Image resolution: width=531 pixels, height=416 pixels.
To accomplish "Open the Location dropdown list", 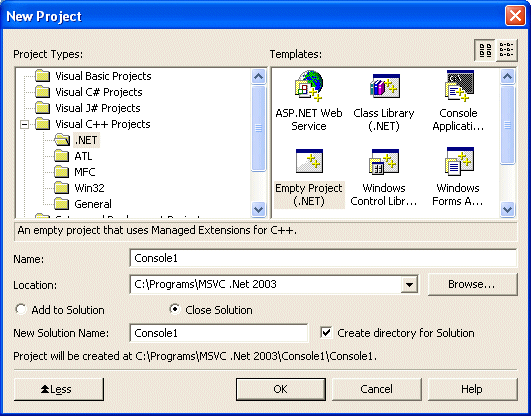I will [x=409, y=285].
